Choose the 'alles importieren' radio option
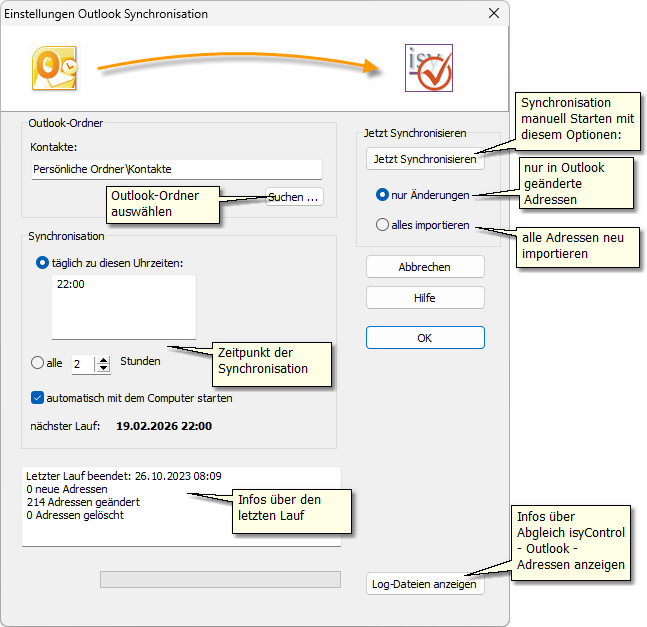 382,225
